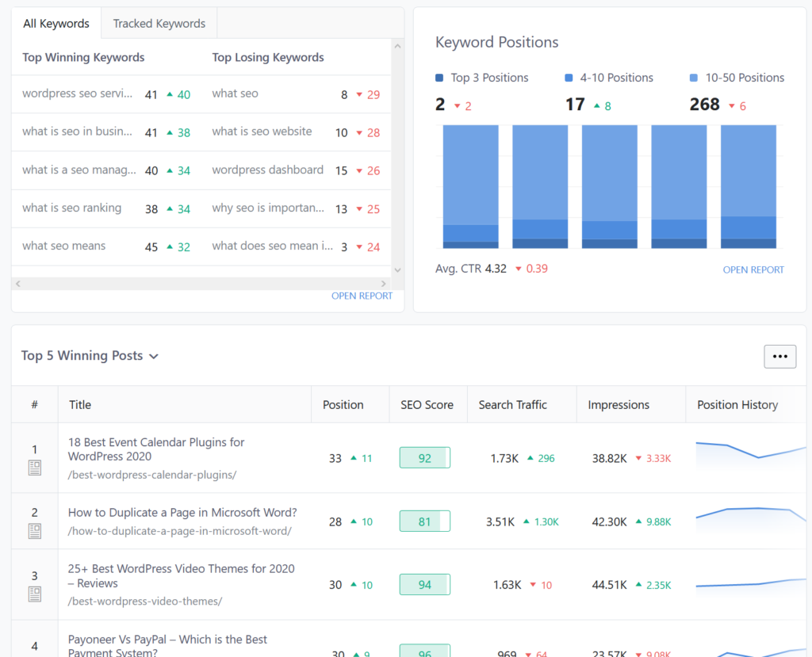Open 'How to Duplicate a Page in Microsoft Word?'
The width and height of the screenshot is (812, 657).
[x=182, y=513]
